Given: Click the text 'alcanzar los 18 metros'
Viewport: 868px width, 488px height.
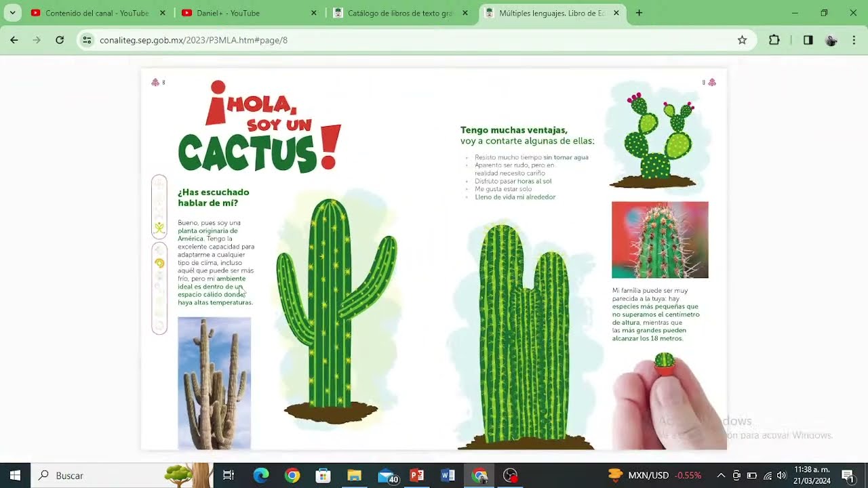Looking at the screenshot, I should (x=648, y=338).
